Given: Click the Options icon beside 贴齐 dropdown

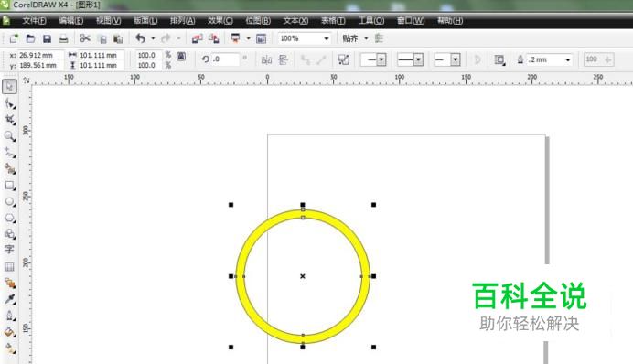Looking at the screenshot, I should coord(379,38).
